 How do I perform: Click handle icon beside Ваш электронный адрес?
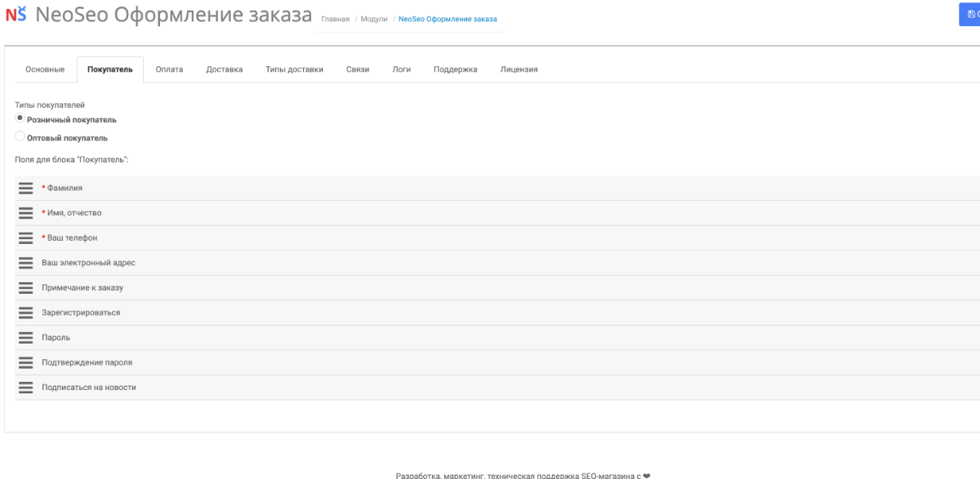pos(25,263)
